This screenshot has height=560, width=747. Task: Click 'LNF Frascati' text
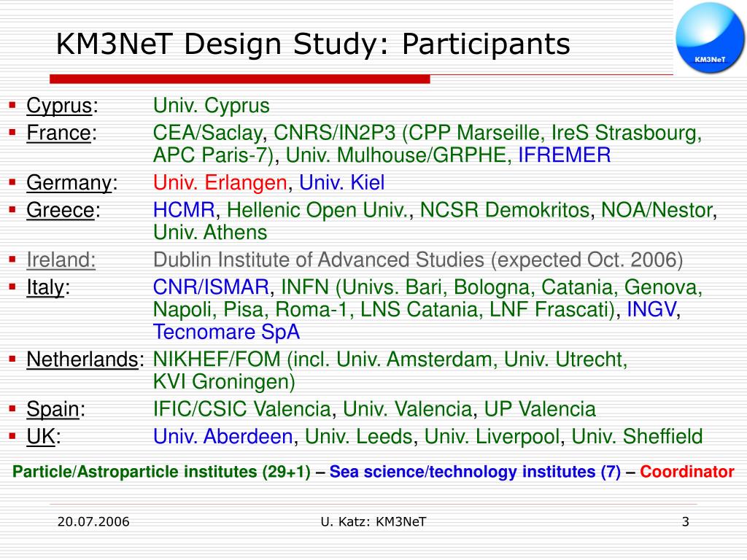click(x=550, y=309)
